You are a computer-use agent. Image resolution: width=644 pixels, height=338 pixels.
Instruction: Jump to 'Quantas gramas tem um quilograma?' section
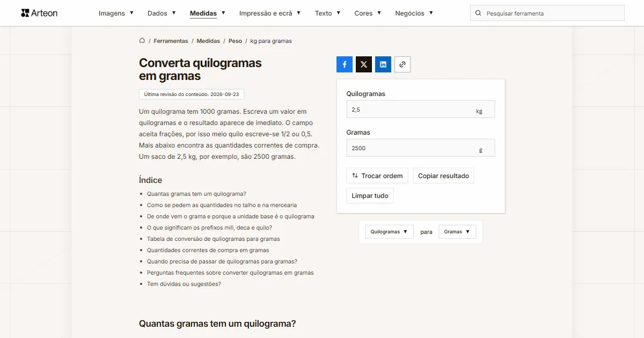click(x=196, y=194)
